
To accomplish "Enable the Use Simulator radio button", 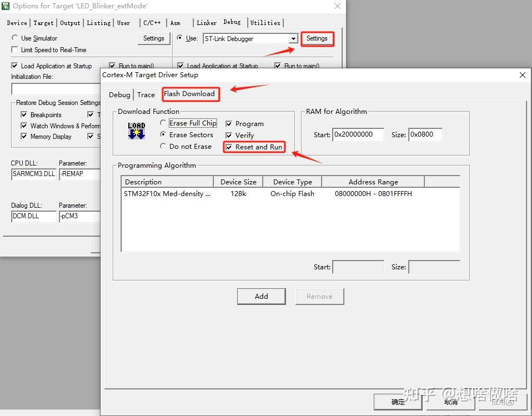I will (14, 38).
